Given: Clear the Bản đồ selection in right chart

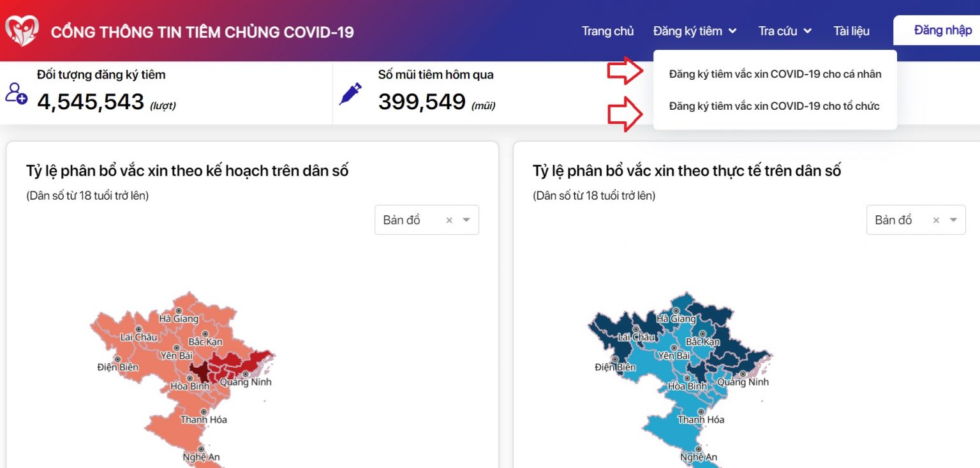Looking at the screenshot, I should point(936,220).
